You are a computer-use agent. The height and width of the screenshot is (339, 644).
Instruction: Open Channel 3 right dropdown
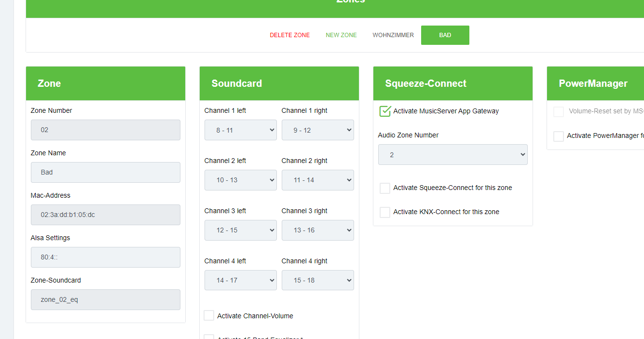317,231
